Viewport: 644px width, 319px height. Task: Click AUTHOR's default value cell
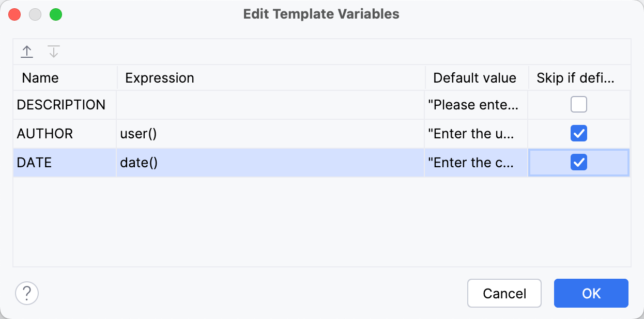click(474, 133)
